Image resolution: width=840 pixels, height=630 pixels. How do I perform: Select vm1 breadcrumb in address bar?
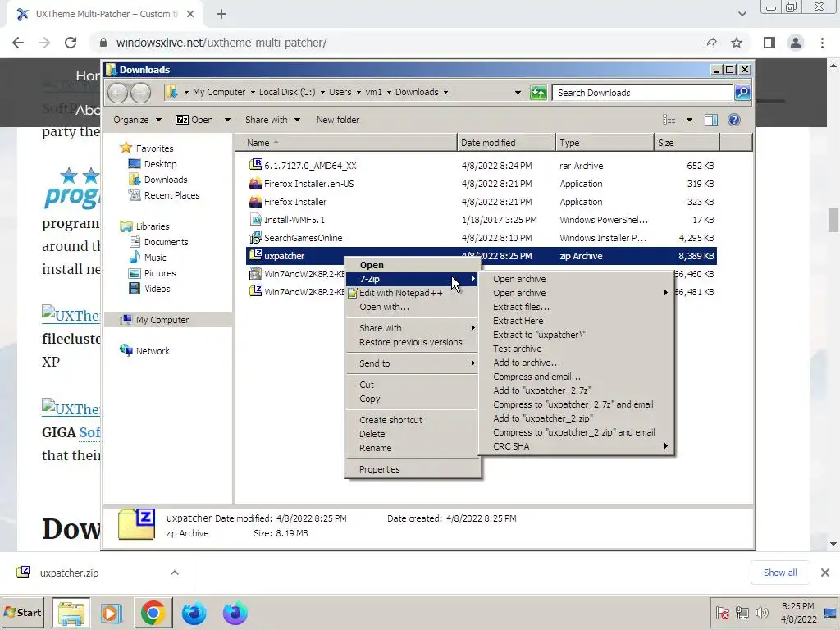point(373,92)
